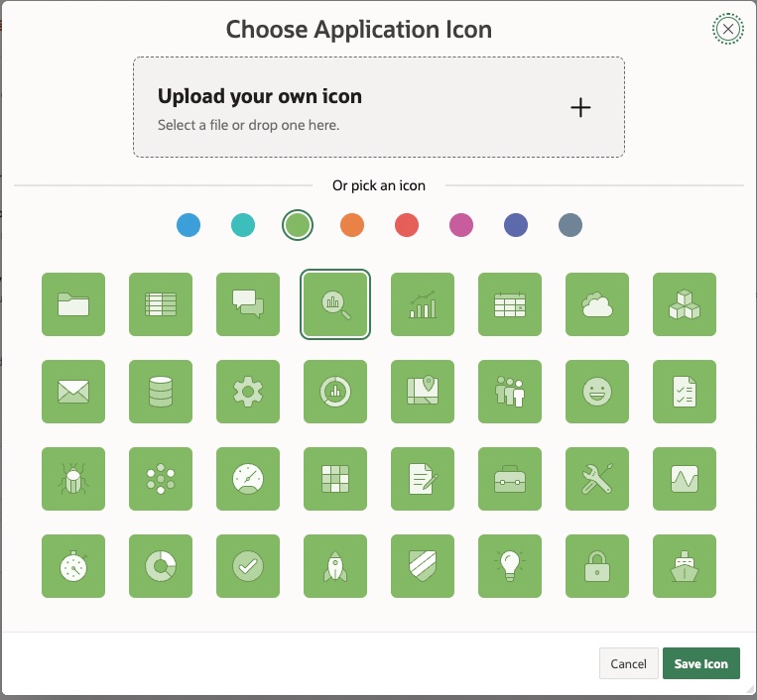
Task: Select the gear settings icon
Action: coord(248,392)
